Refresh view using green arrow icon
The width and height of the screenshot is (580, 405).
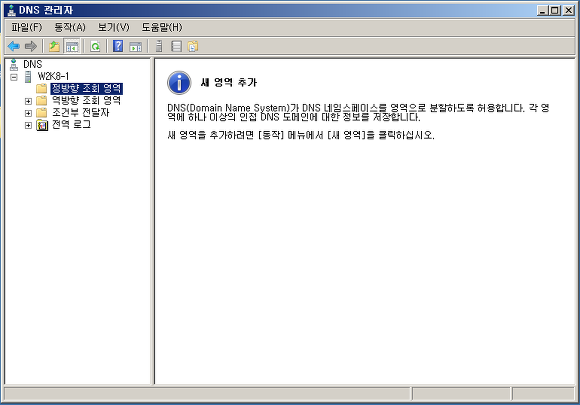pyautogui.click(x=95, y=46)
